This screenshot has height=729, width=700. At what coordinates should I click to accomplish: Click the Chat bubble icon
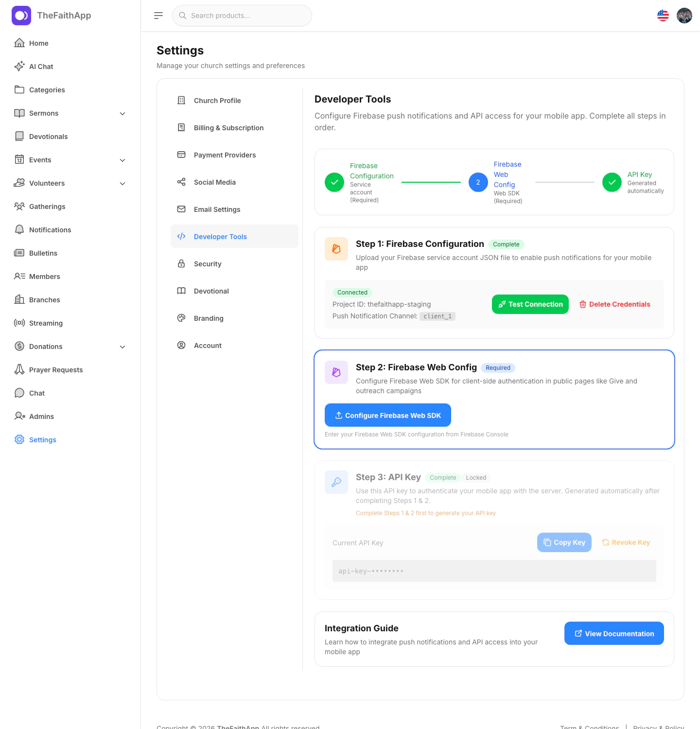[19, 393]
